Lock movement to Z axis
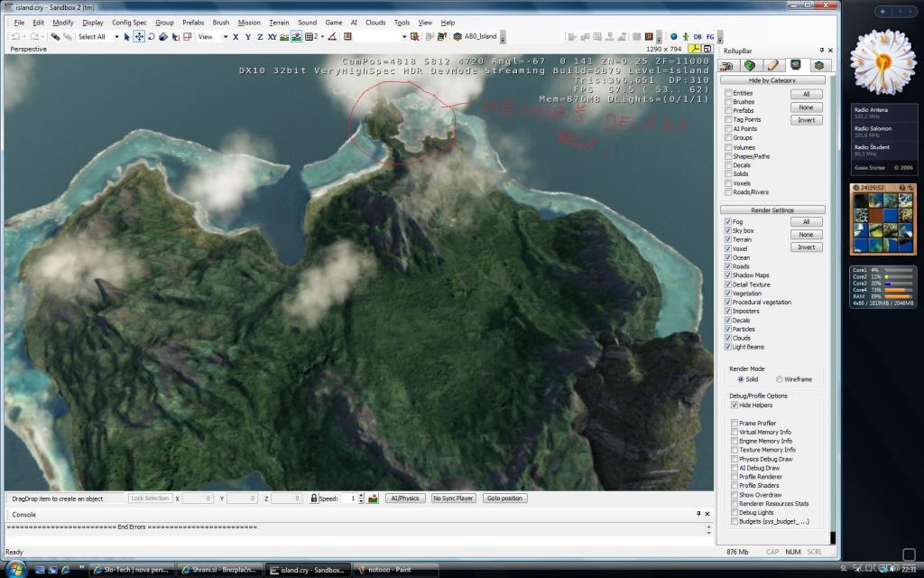The height and width of the screenshot is (578, 924). 260,36
